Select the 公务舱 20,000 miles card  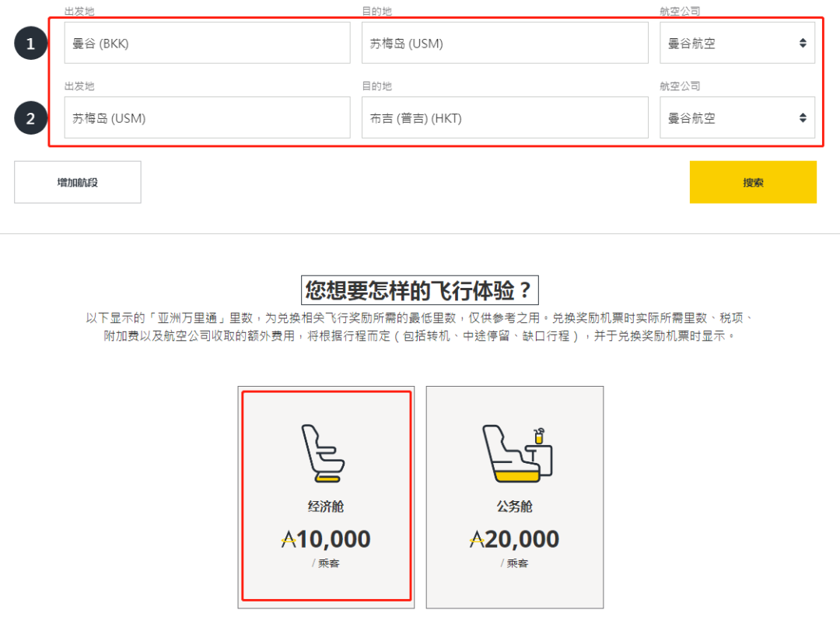pos(515,496)
